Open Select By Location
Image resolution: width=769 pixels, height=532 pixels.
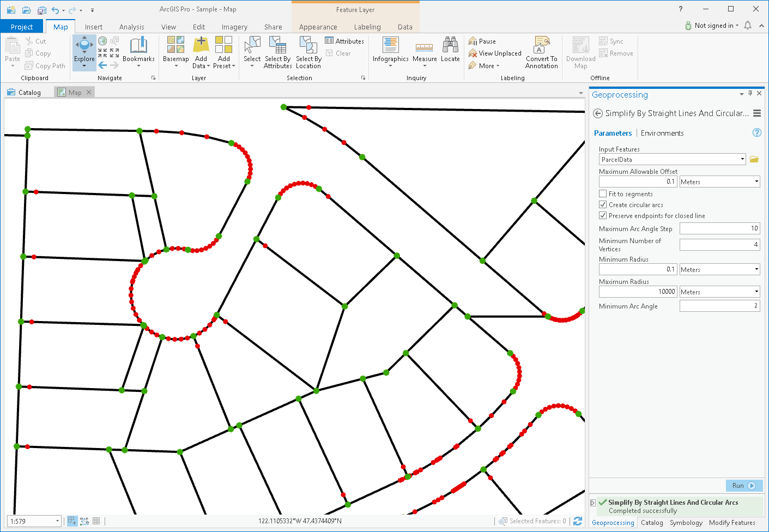point(308,52)
